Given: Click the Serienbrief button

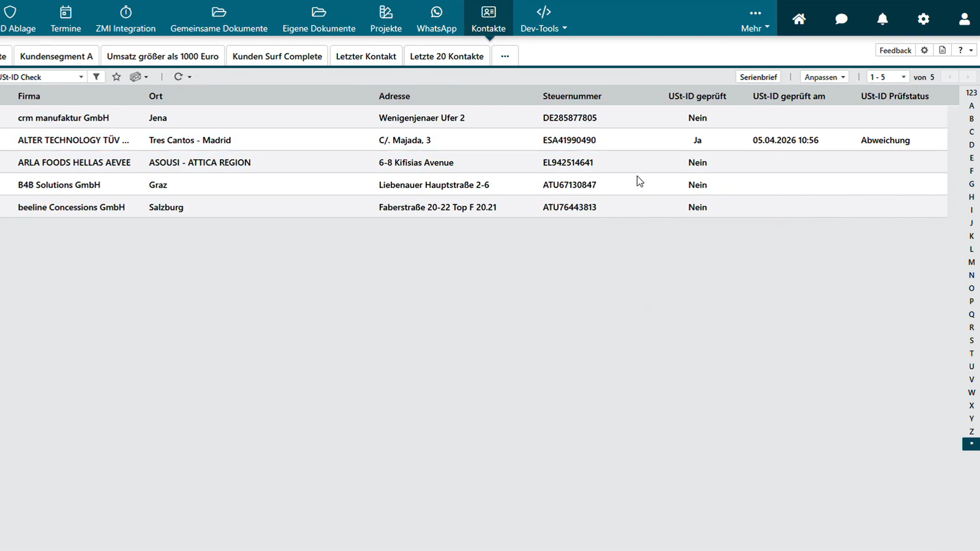Looking at the screenshot, I should tap(758, 77).
